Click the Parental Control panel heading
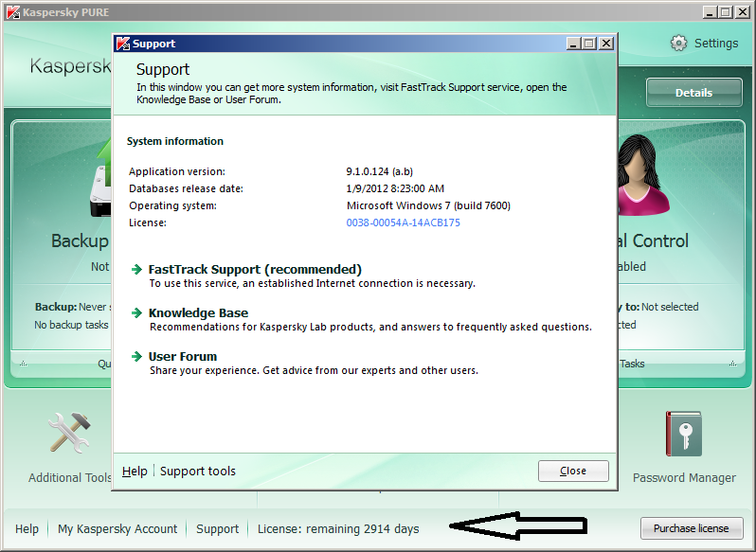 (654, 240)
